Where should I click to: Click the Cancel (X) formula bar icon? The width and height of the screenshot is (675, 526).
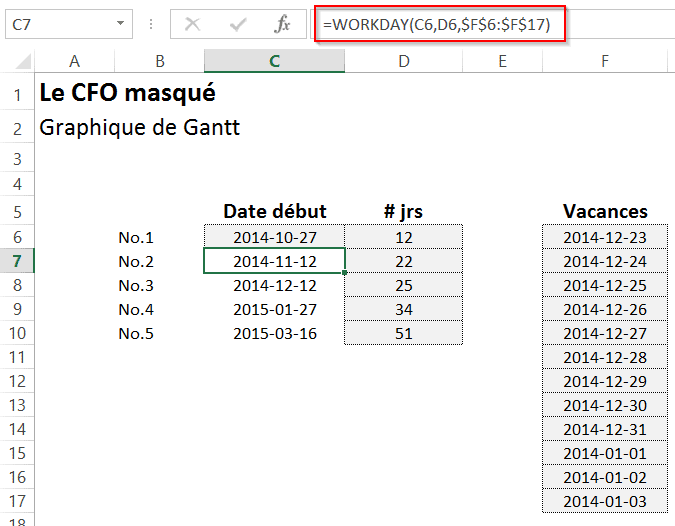pyautogui.click(x=193, y=24)
